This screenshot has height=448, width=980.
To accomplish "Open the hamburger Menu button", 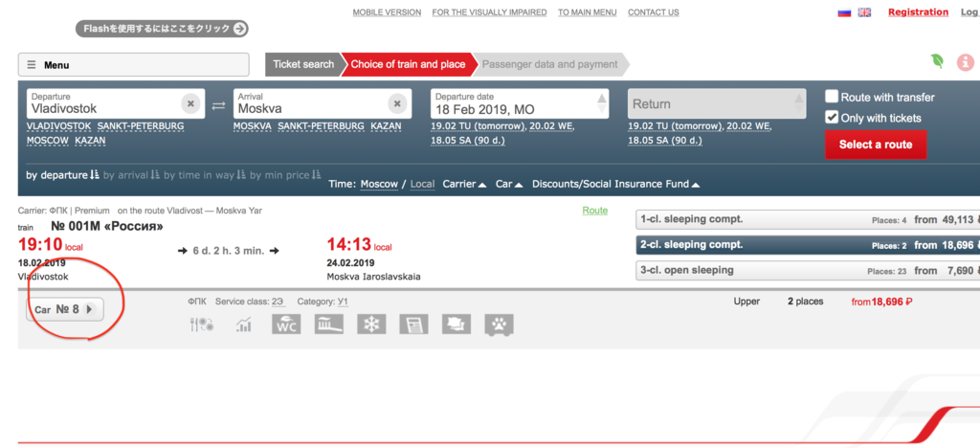I will (x=133, y=65).
